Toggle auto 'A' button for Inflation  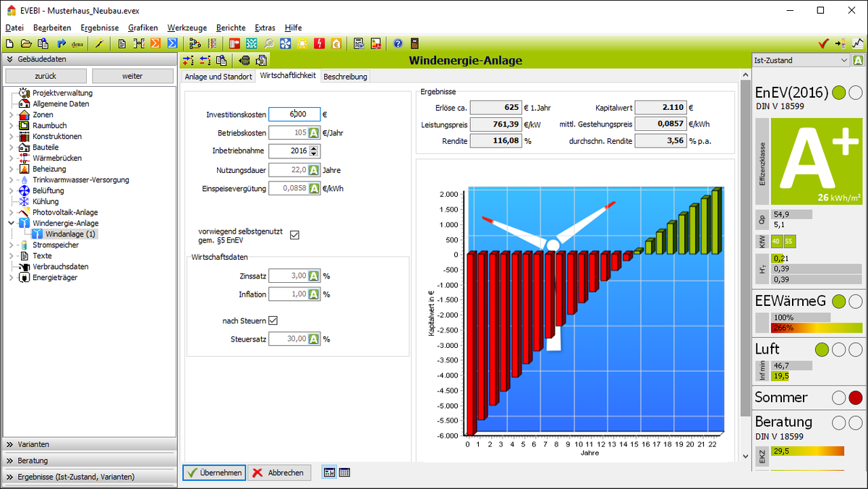314,294
